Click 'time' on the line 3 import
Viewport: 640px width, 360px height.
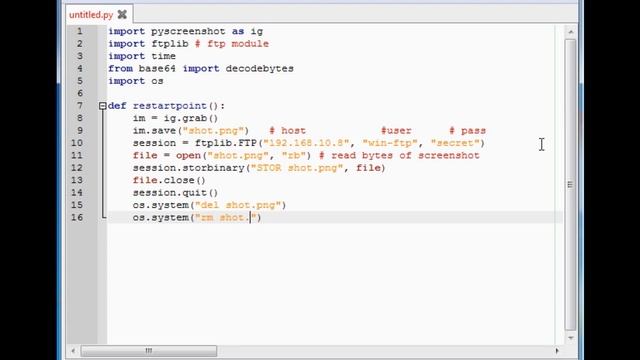click(x=163, y=56)
